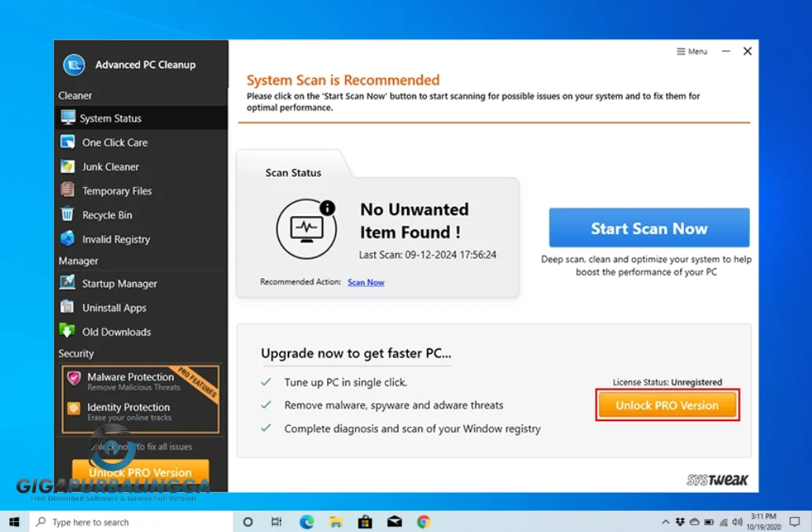The height and width of the screenshot is (532, 812).
Task: Show hidden system tray icons
Action: tap(666, 522)
